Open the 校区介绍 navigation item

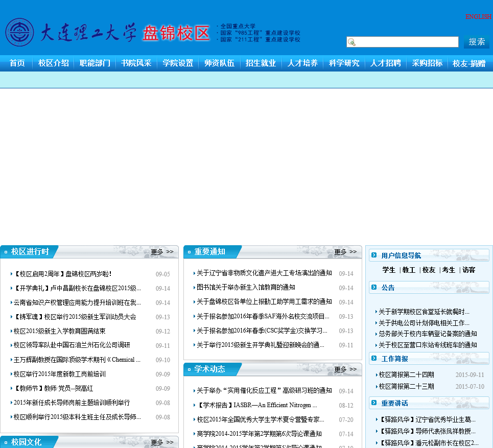click(x=54, y=63)
